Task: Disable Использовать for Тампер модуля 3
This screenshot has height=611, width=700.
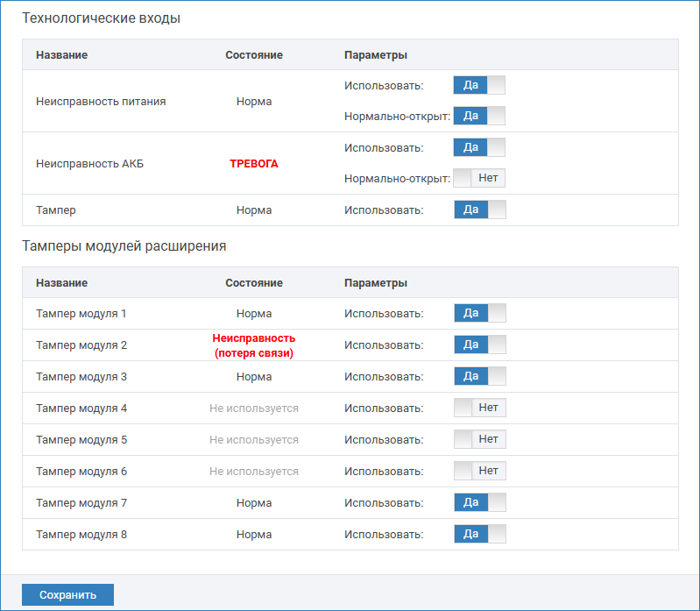Action: pyautogui.click(x=480, y=376)
